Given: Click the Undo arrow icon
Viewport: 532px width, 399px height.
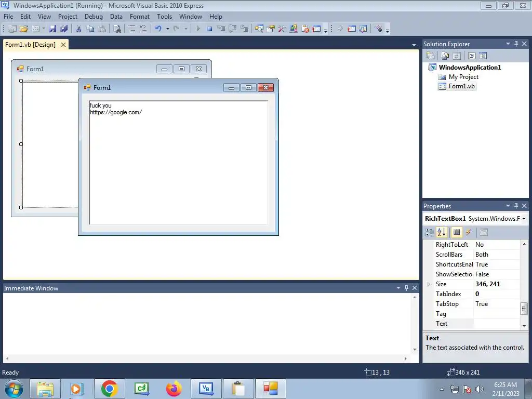Looking at the screenshot, I should (158, 29).
